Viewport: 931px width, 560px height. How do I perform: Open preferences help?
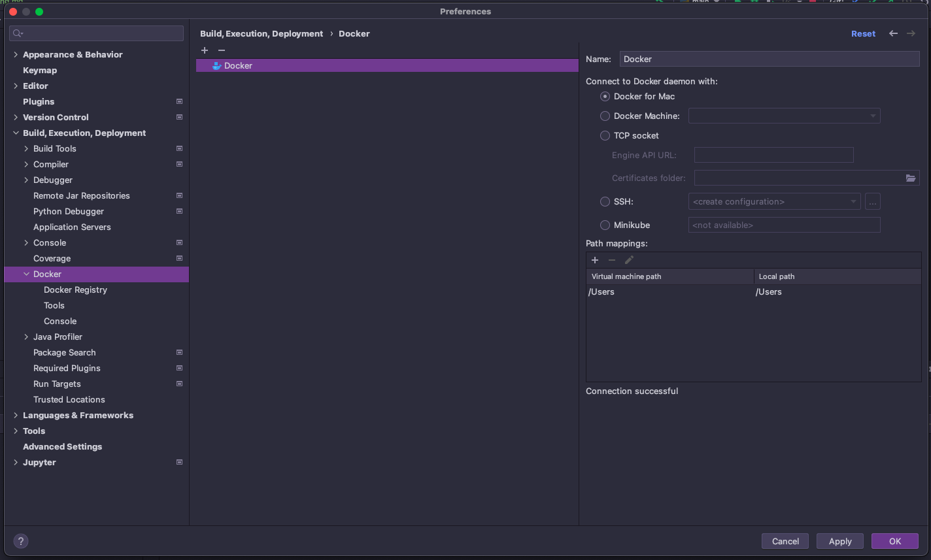click(x=20, y=541)
